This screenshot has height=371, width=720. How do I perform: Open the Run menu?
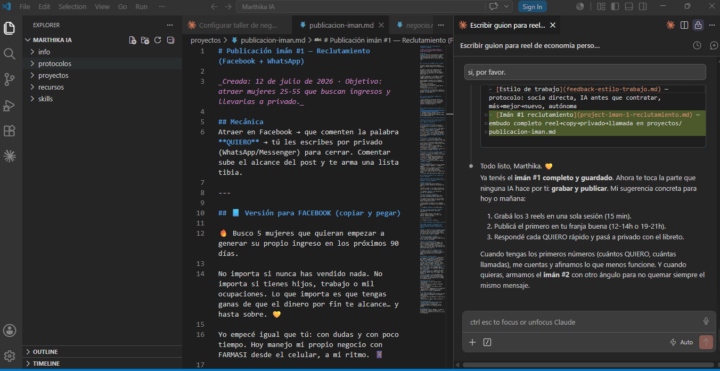pos(141,6)
